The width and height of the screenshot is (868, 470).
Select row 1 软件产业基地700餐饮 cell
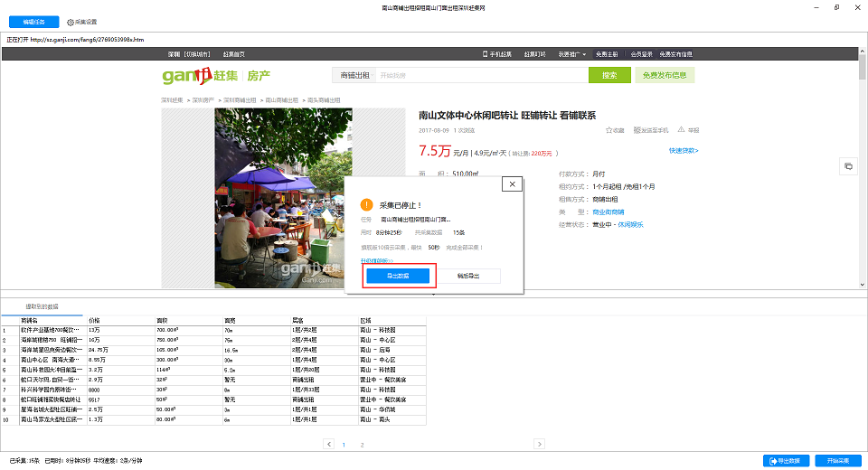[x=52, y=330]
